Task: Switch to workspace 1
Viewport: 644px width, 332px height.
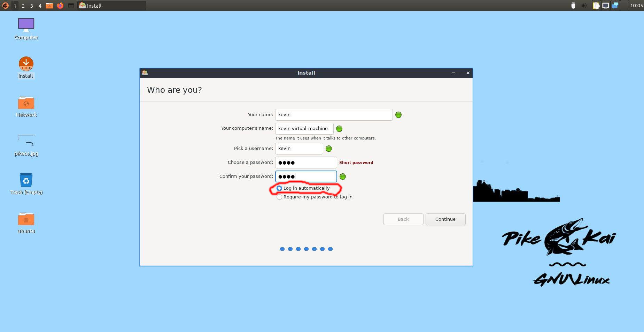Action: (x=15, y=6)
